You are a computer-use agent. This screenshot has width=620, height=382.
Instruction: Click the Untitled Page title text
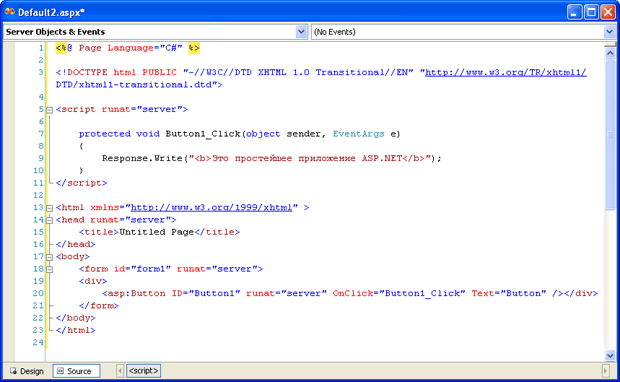click(157, 232)
